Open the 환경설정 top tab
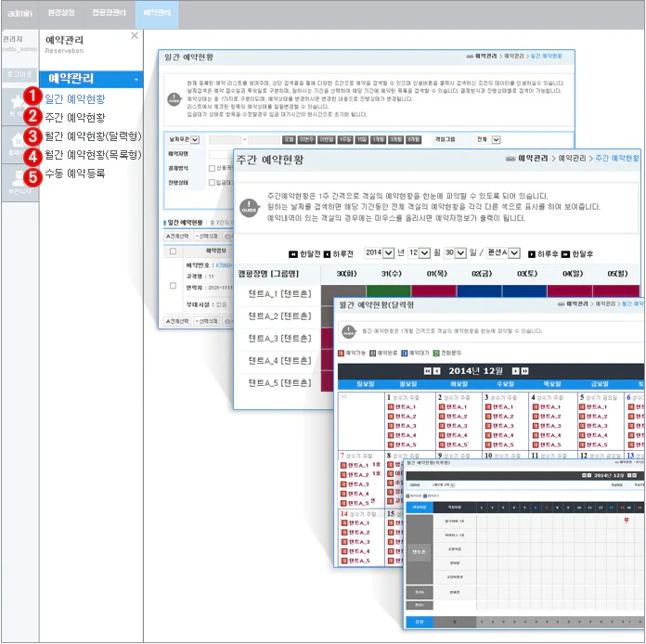The height and width of the screenshot is (644, 646). [61, 13]
